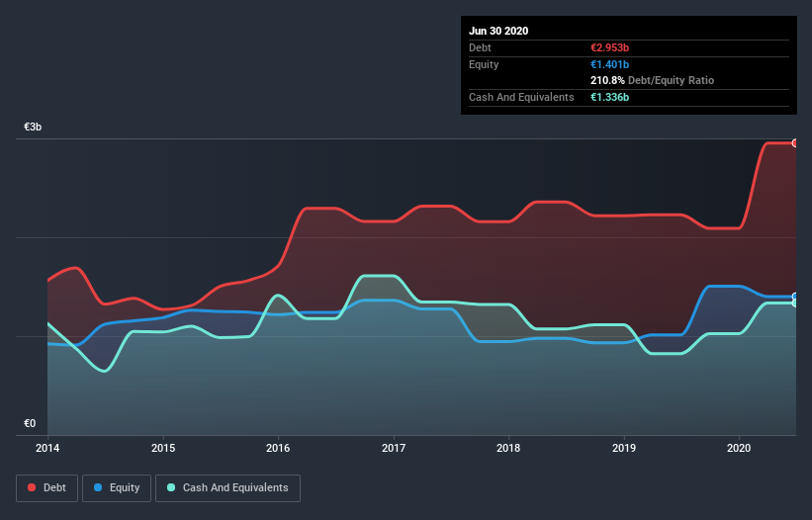Click the teal Cash And Equivalents legend dot
The width and height of the screenshot is (812, 520).
171,487
